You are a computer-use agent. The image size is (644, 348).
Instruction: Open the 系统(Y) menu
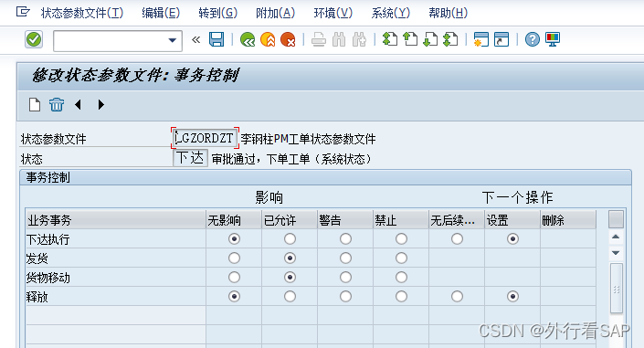tap(391, 13)
